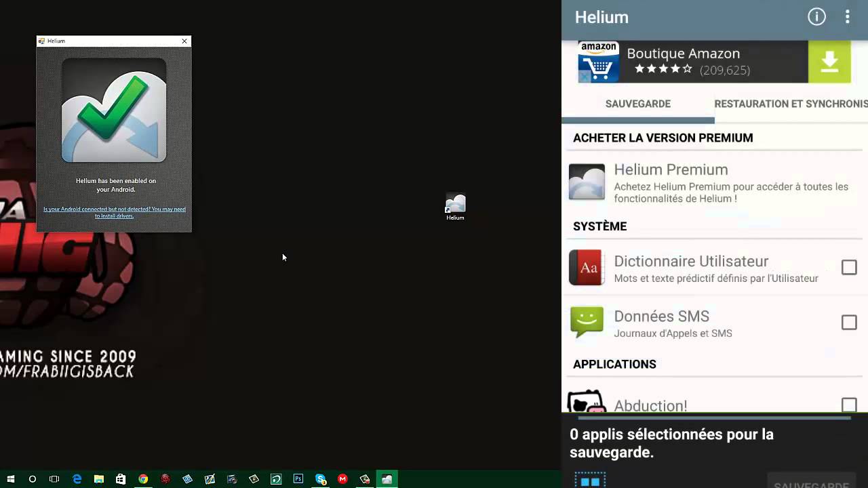The width and height of the screenshot is (868, 488).
Task: Switch to the SAUVEGARDE tab
Action: click(x=638, y=104)
